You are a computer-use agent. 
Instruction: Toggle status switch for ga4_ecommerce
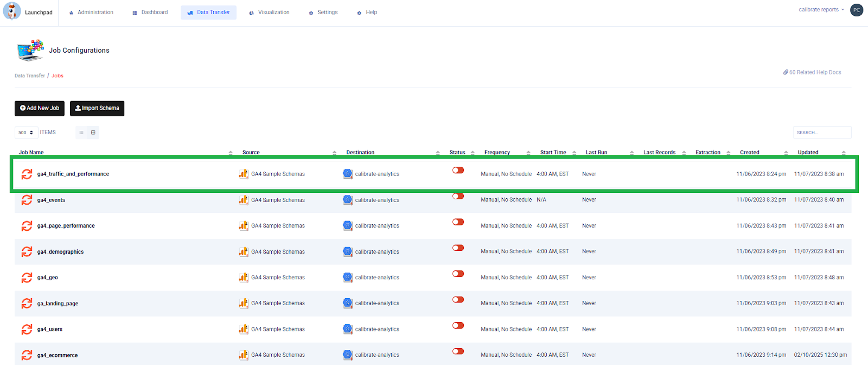coord(458,351)
